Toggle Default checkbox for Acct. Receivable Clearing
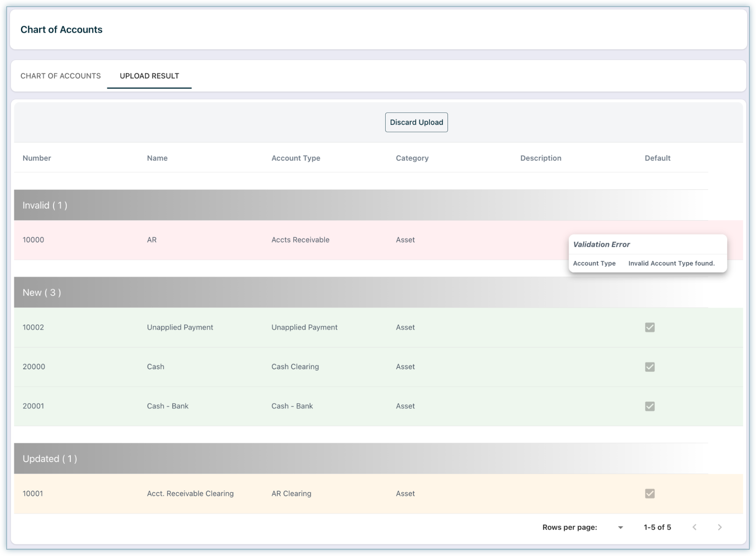Image resolution: width=756 pixels, height=556 pixels. tap(649, 494)
